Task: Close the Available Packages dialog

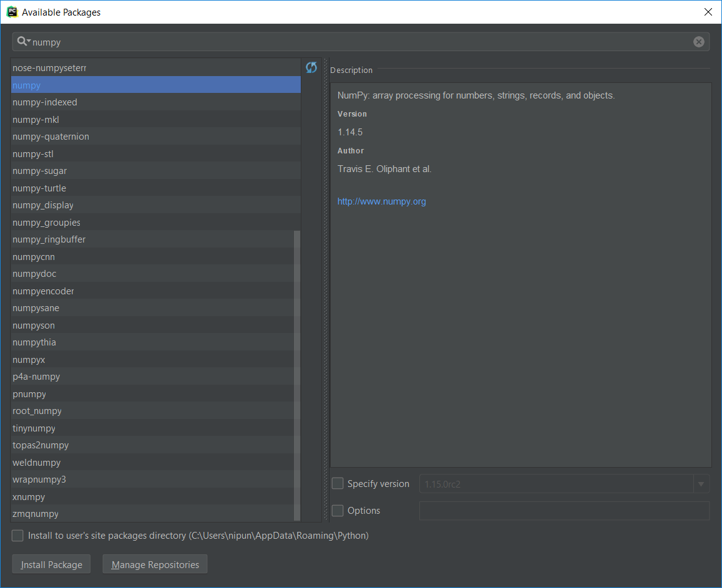Action: 708,12
